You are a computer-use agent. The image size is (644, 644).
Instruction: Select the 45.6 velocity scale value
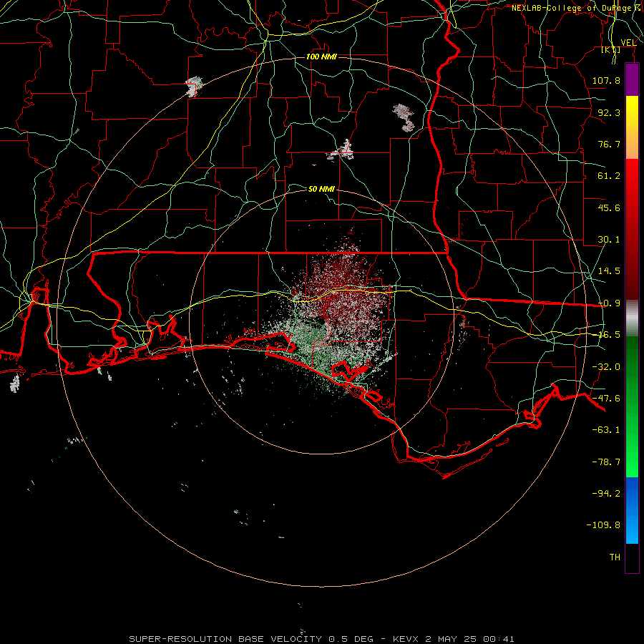[x=609, y=208]
